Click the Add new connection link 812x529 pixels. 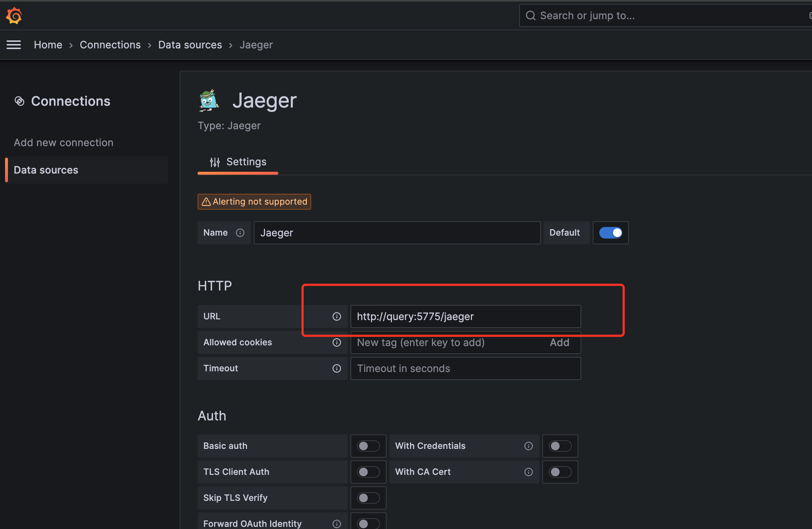[63, 143]
